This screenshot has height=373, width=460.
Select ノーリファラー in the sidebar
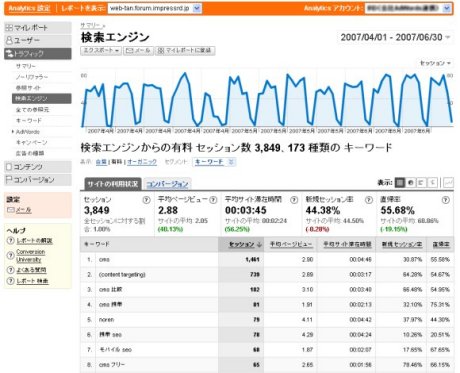point(32,77)
